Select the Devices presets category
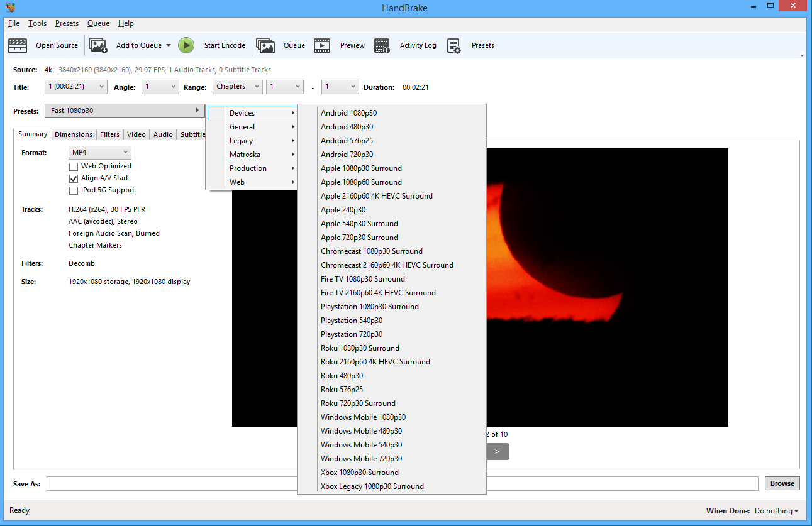The height and width of the screenshot is (526, 812). coord(252,113)
